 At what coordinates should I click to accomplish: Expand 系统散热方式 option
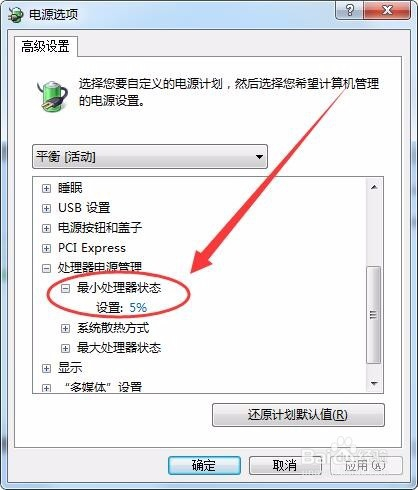(65, 328)
